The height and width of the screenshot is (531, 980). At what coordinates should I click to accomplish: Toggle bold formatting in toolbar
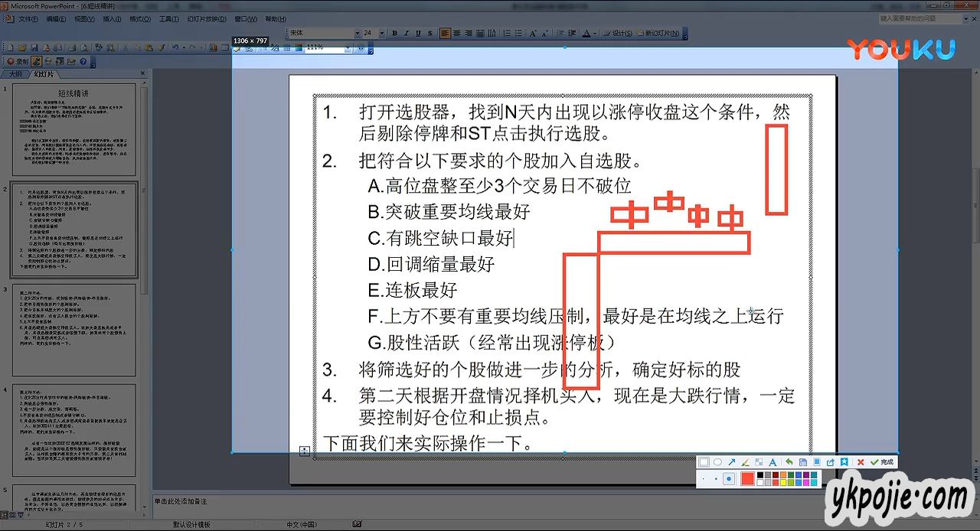(395, 34)
